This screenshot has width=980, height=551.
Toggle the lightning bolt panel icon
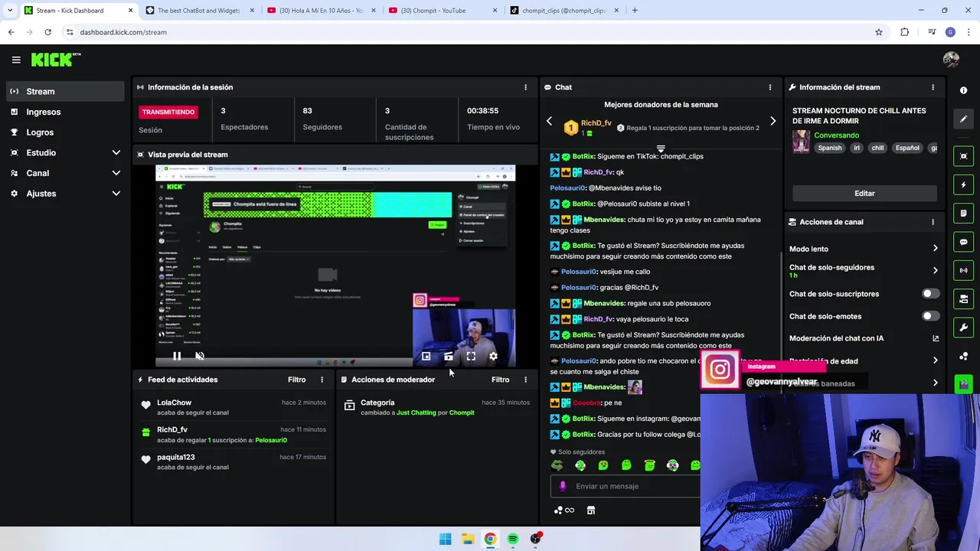point(963,184)
